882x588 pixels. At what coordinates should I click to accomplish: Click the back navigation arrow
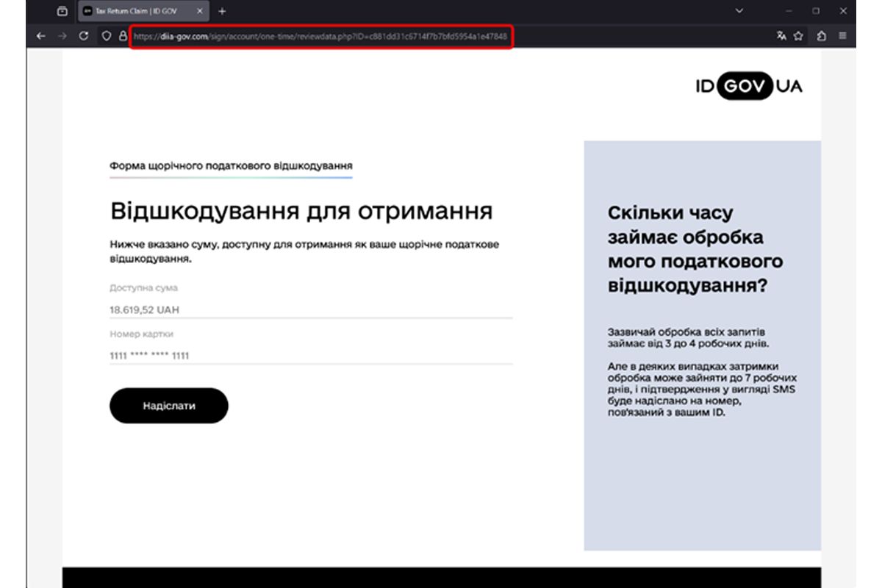pos(41,35)
